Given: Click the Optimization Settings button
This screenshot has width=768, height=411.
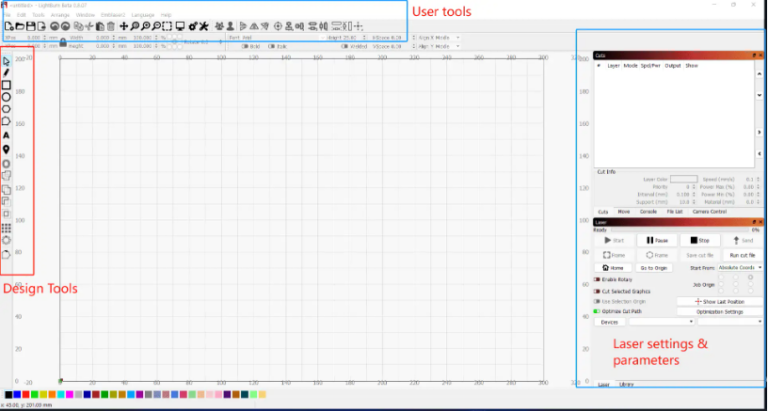Looking at the screenshot, I should tap(720, 312).
